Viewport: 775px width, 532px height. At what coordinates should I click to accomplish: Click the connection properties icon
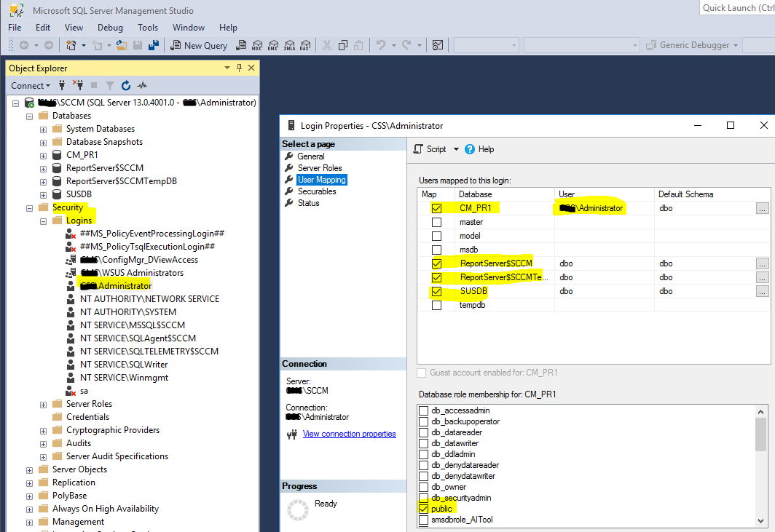[292, 434]
